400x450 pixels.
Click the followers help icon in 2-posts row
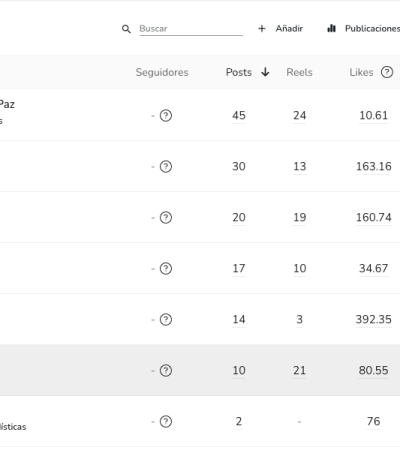[x=166, y=421]
